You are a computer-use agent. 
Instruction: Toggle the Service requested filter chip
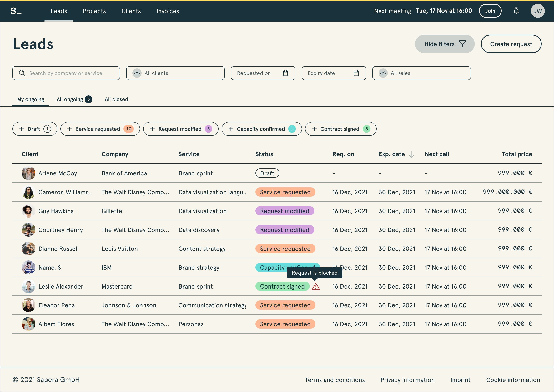click(x=100, y=129)
